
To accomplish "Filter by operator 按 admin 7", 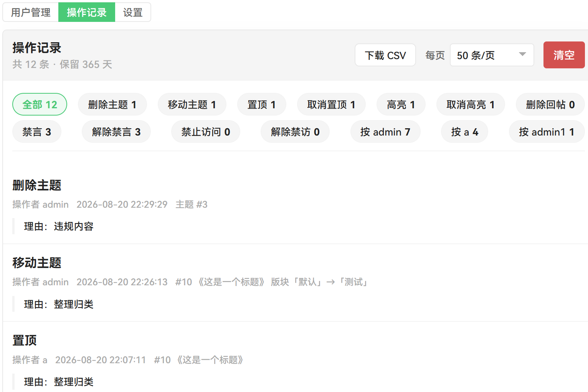I will point(385,132).
